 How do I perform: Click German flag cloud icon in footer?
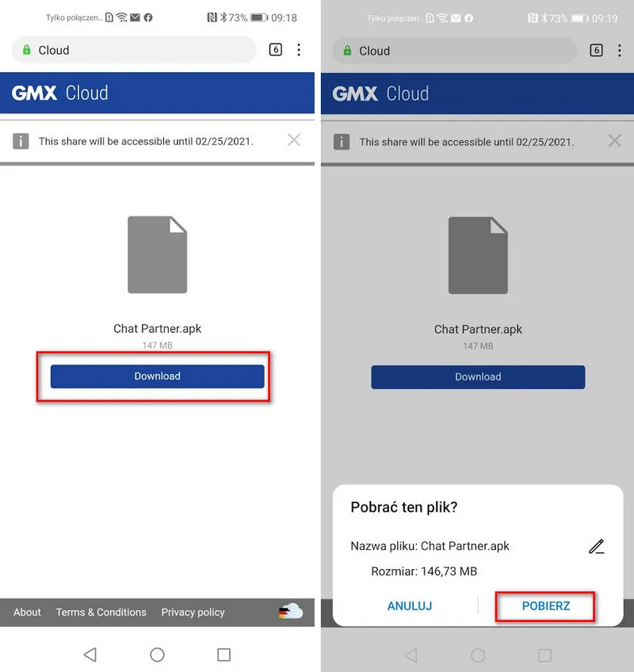pyautogui.click(x=290, y=611)
